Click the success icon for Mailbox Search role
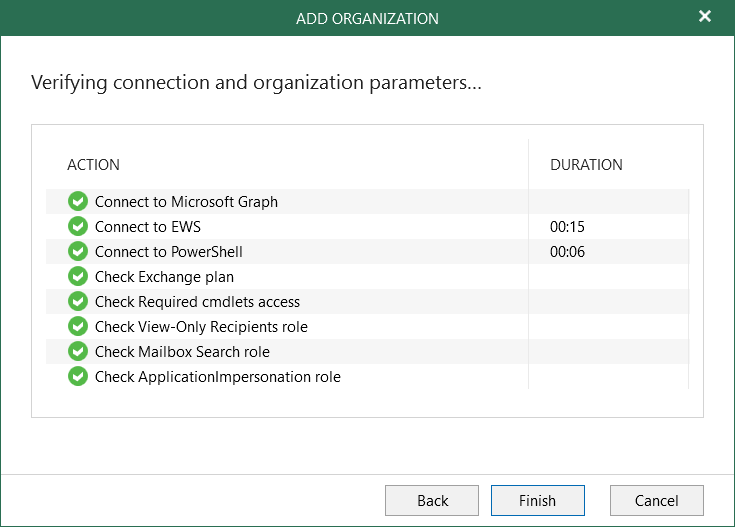 point(78,352)
